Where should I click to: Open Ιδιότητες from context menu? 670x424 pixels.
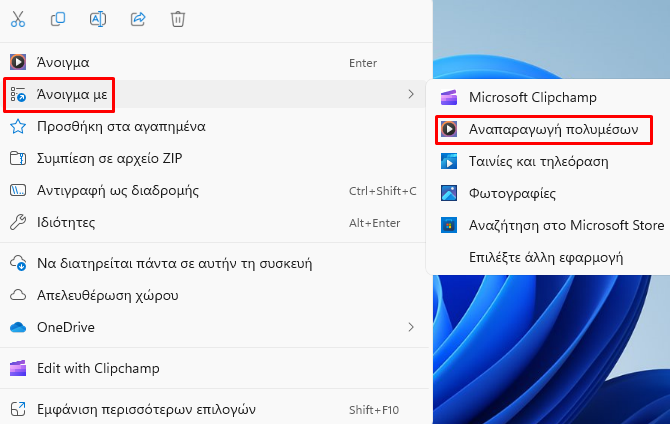pos(215,223)
